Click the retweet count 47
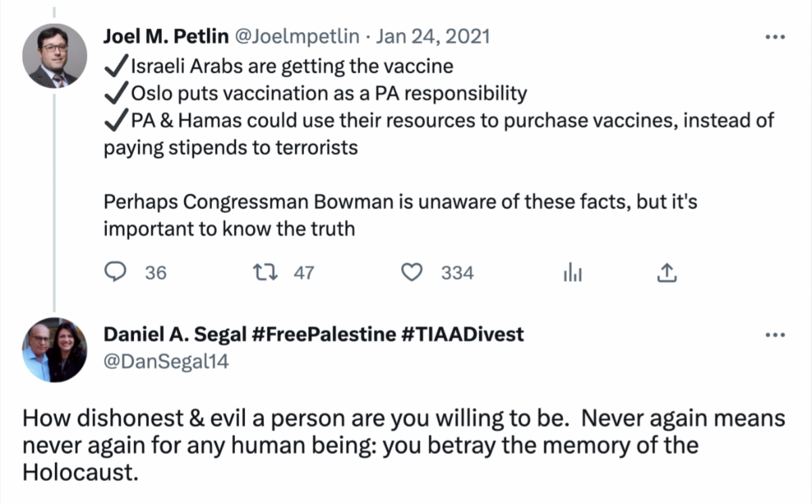The image size is (812, 504). coord(304,273)
